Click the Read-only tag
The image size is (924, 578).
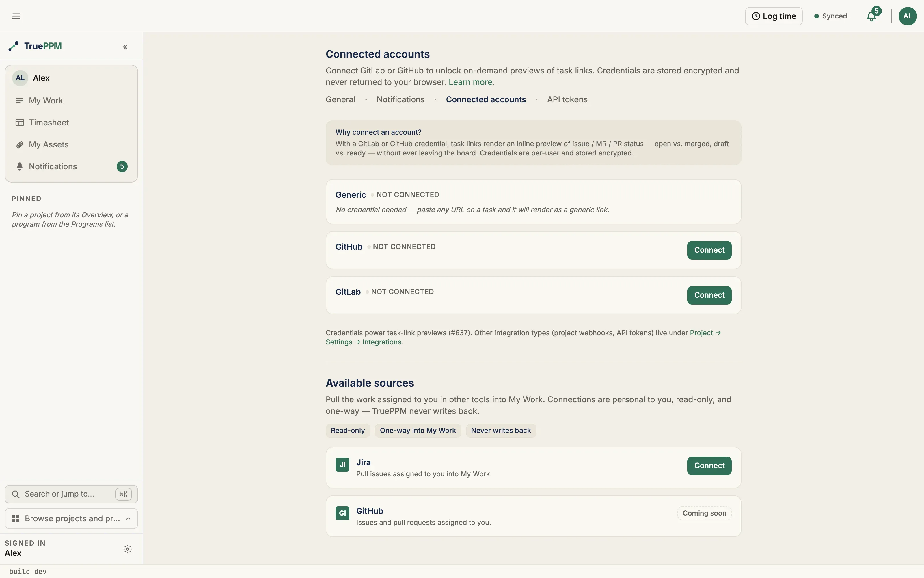(347, 430)
